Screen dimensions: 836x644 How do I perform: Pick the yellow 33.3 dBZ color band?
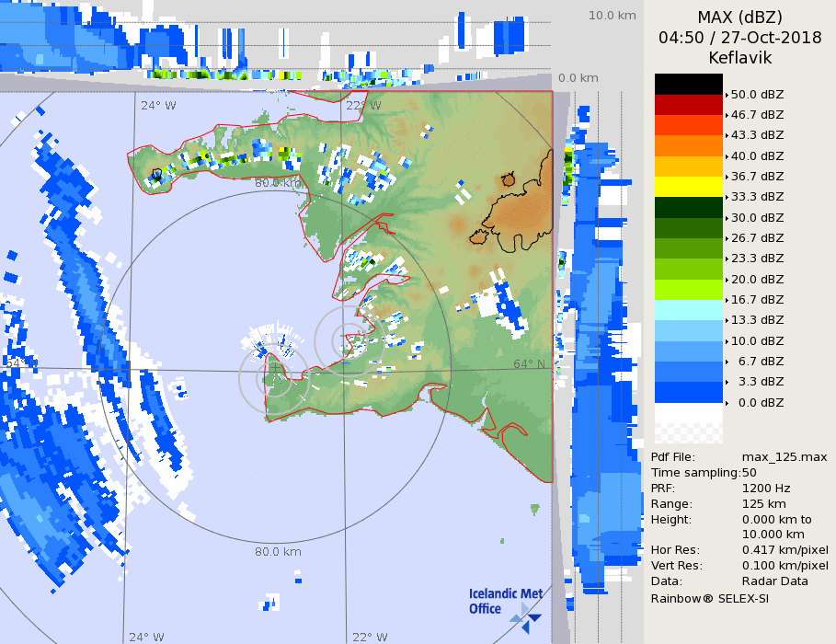coord(688,187)
